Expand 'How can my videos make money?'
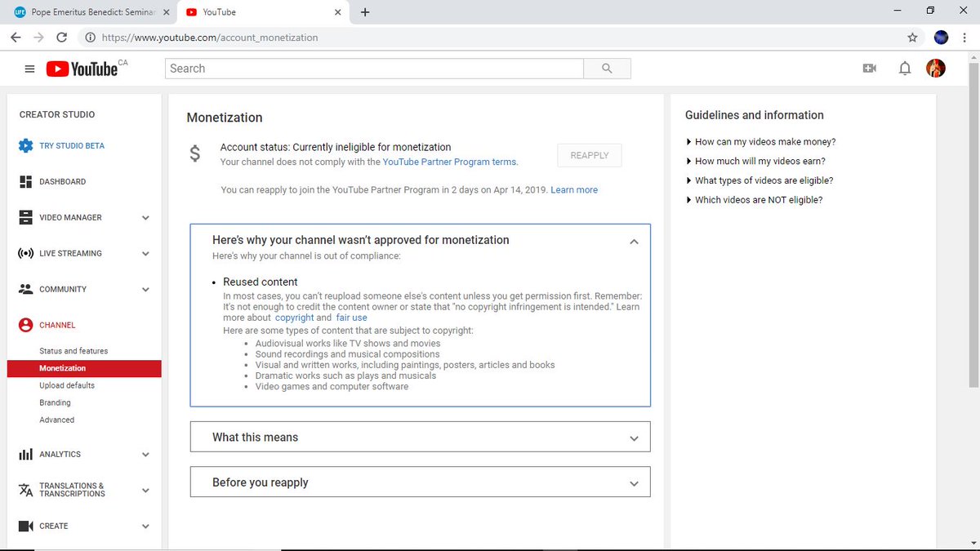Image resolution: width=980 pixels, height=551 pixels. coord(760,142)
